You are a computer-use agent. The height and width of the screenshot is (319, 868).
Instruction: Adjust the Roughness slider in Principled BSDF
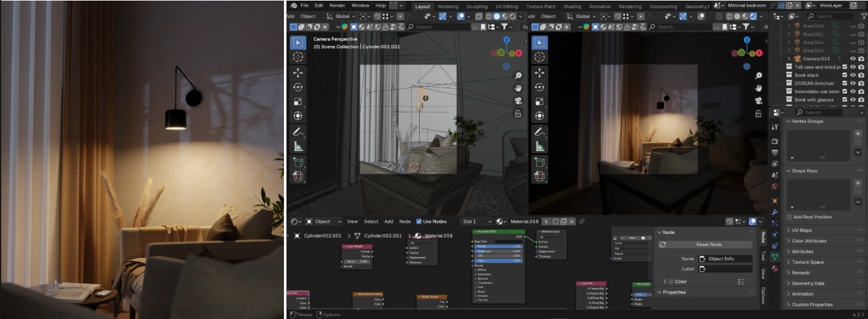pos(499,251)
